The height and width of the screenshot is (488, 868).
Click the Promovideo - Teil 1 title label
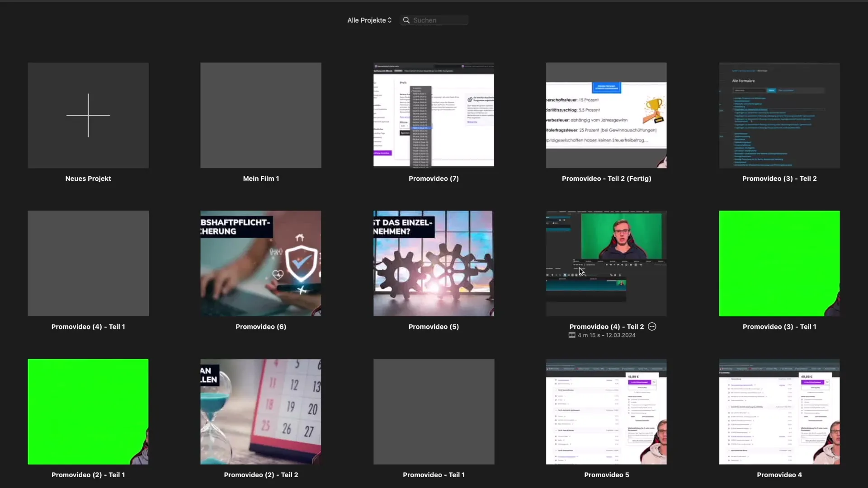coord(434,475)
